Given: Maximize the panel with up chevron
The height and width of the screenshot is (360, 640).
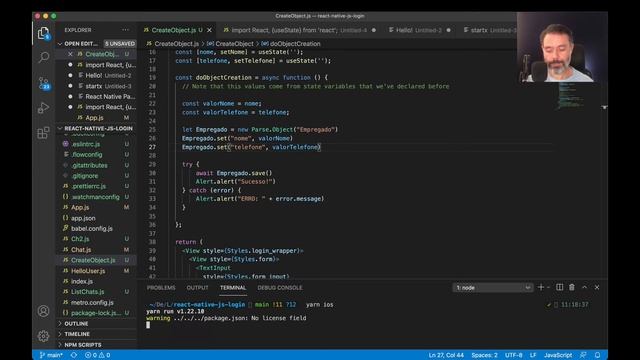Looking at the screenshot, I should pyautogui.click(x=584, y=287).
